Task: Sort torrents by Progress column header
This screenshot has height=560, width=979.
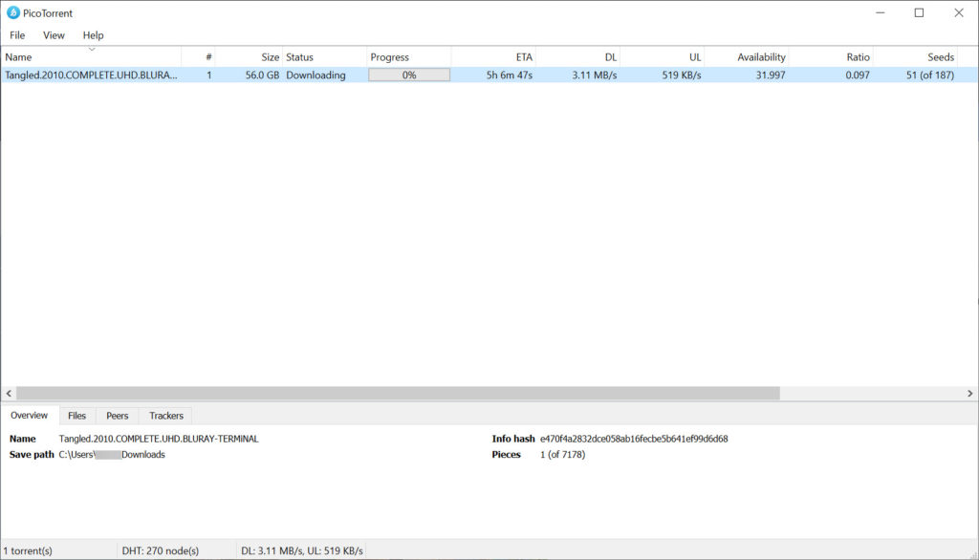Action: [409, 56]
